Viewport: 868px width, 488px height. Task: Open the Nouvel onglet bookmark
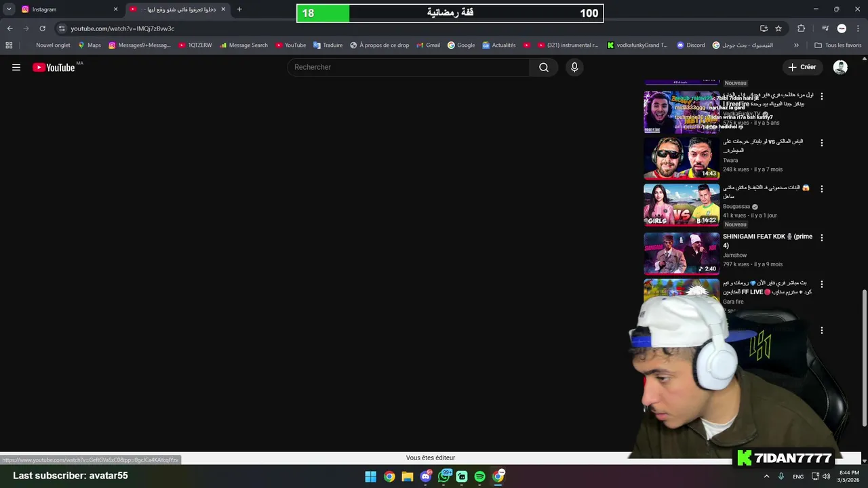coord(53,45)
